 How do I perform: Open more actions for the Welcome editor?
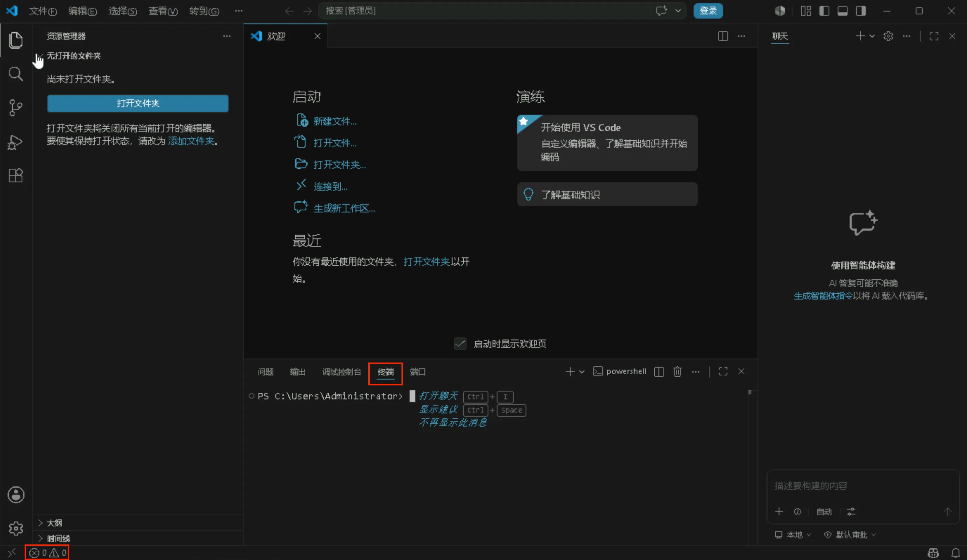pos(741,36)
